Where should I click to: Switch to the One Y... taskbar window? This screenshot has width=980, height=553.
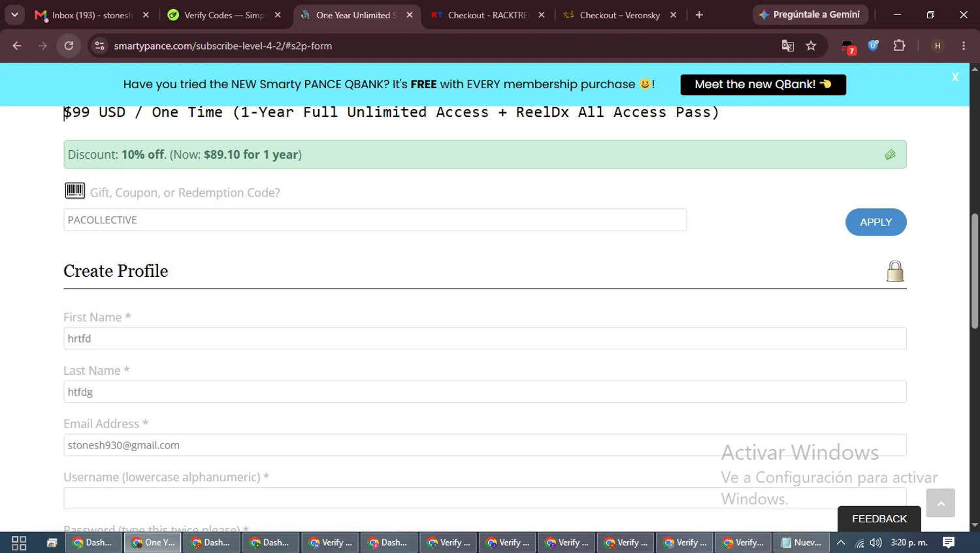point(153,543)
